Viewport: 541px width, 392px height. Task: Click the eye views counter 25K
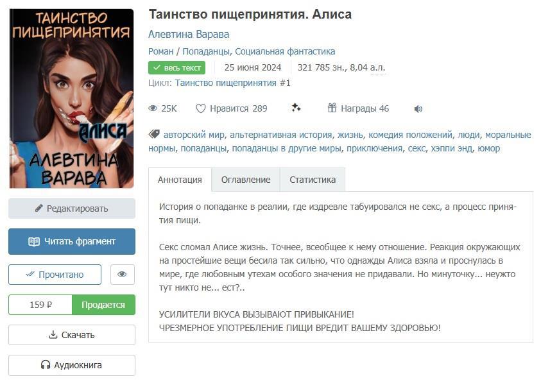coord(162,108)
